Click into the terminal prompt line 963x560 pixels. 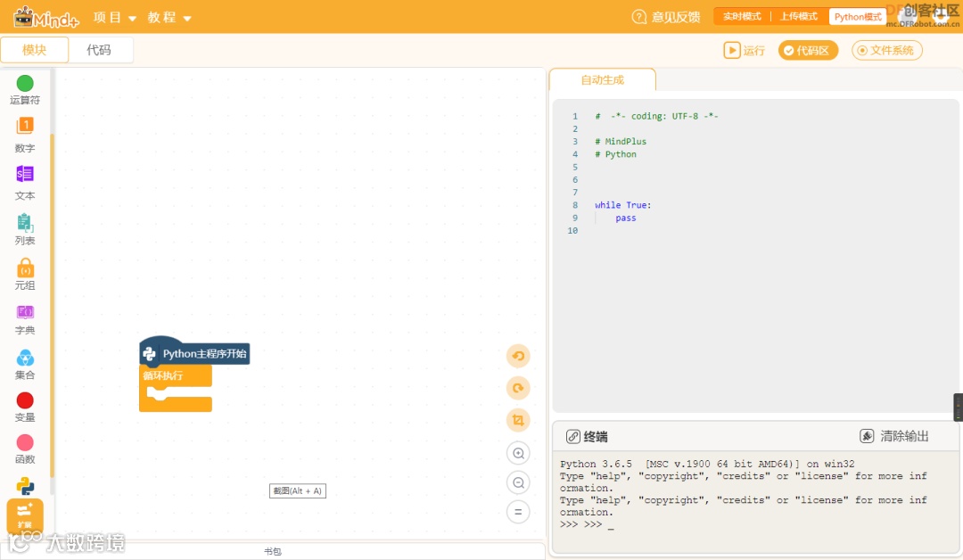pyautogui.click(x=587, y=524)
